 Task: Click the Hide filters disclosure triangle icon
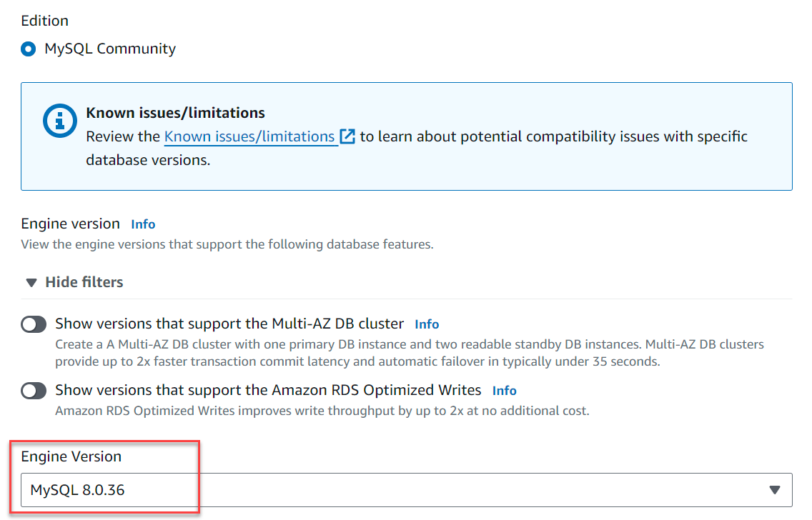coord(31,281)
